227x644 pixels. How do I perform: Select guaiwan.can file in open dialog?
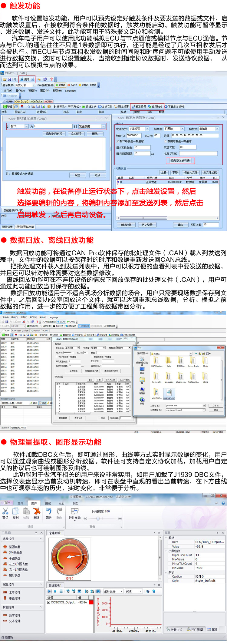169,394
